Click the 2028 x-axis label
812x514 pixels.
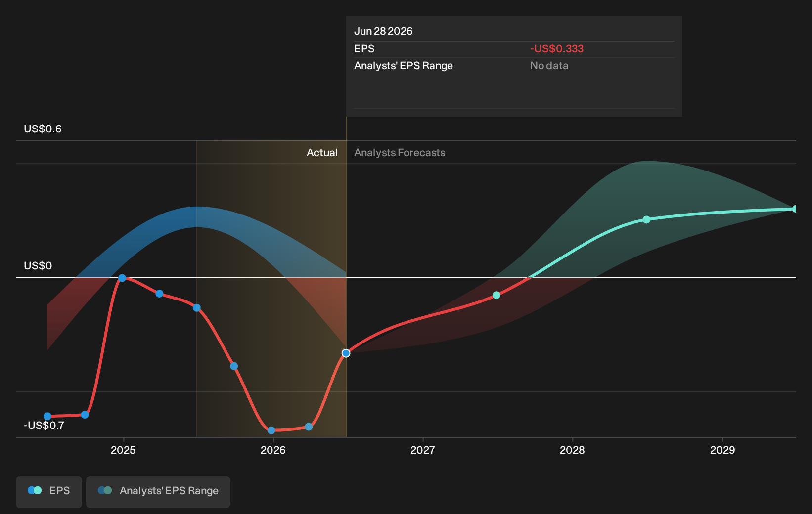coord(572,450)
